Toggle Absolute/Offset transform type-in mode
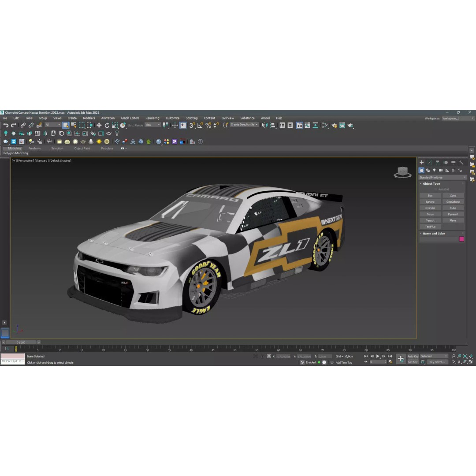Screen dimensions: 476x476 pyautogui.click(x=269, y=357)
